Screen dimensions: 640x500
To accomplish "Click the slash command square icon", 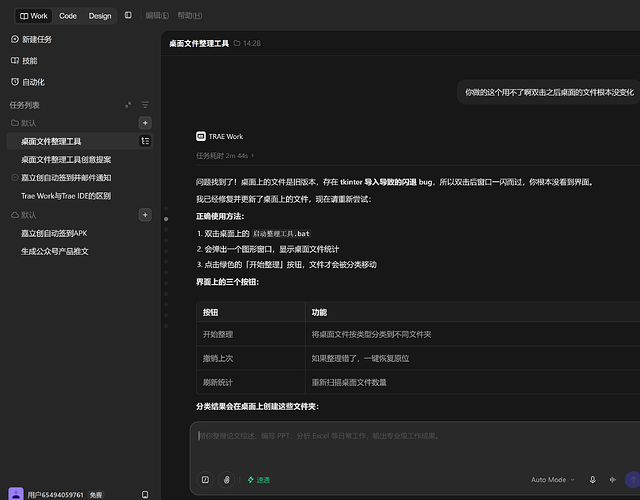I will coord(205,480).
